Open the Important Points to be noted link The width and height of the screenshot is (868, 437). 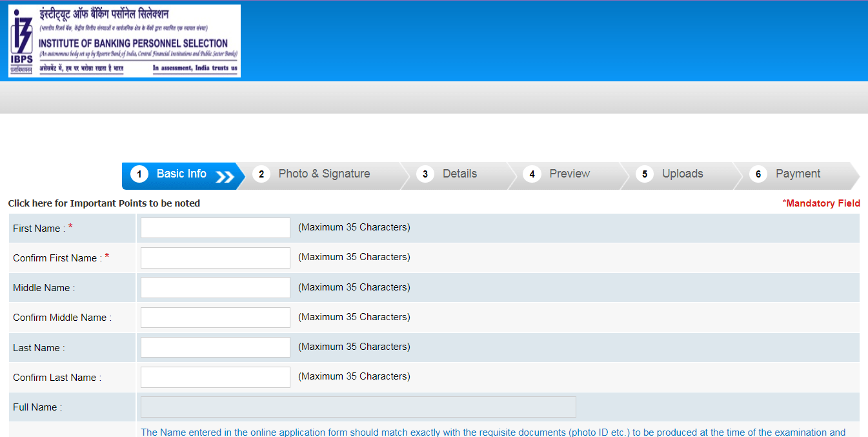[104, 203]
